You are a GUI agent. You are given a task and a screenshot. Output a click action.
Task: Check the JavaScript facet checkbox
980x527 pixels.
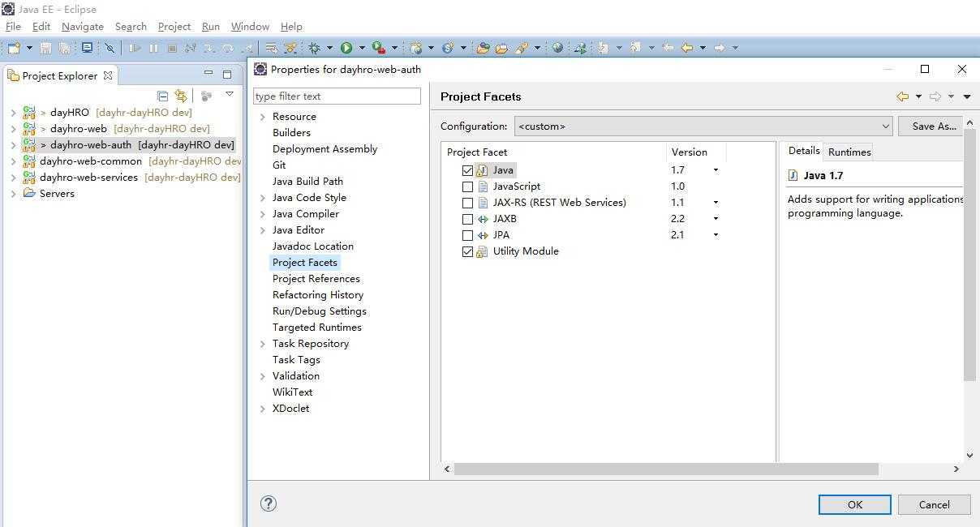(467, 186)
